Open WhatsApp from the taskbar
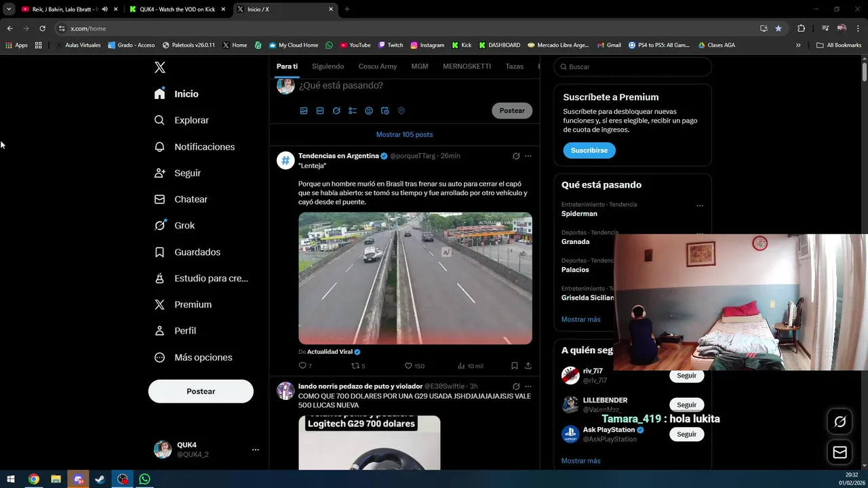The image size is (868, 488). 144,479
